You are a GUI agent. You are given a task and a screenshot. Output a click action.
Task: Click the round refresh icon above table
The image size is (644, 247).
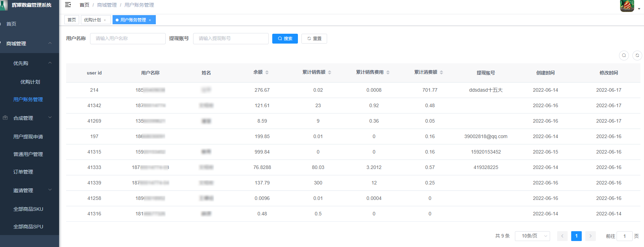coord(637,56)
